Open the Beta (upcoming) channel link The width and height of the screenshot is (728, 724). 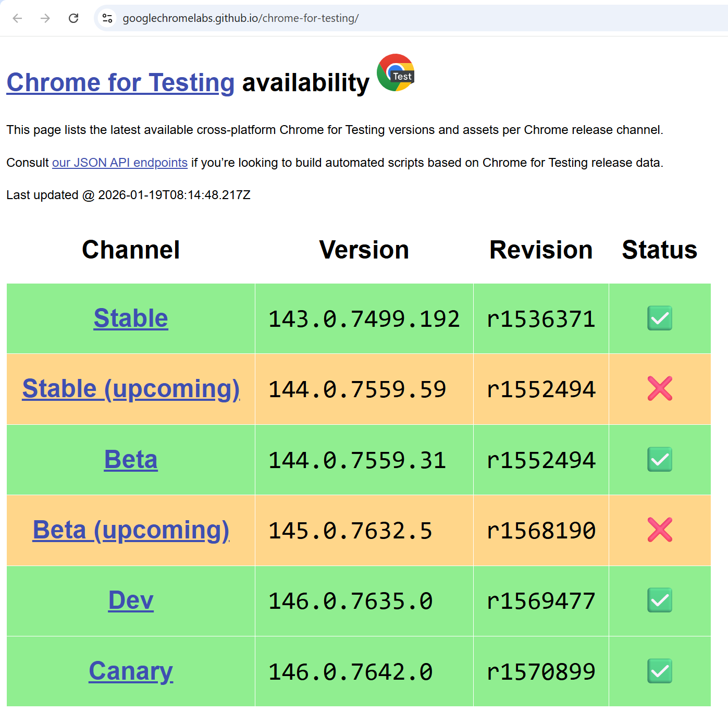pyautogui.click(x=131, y=530)
